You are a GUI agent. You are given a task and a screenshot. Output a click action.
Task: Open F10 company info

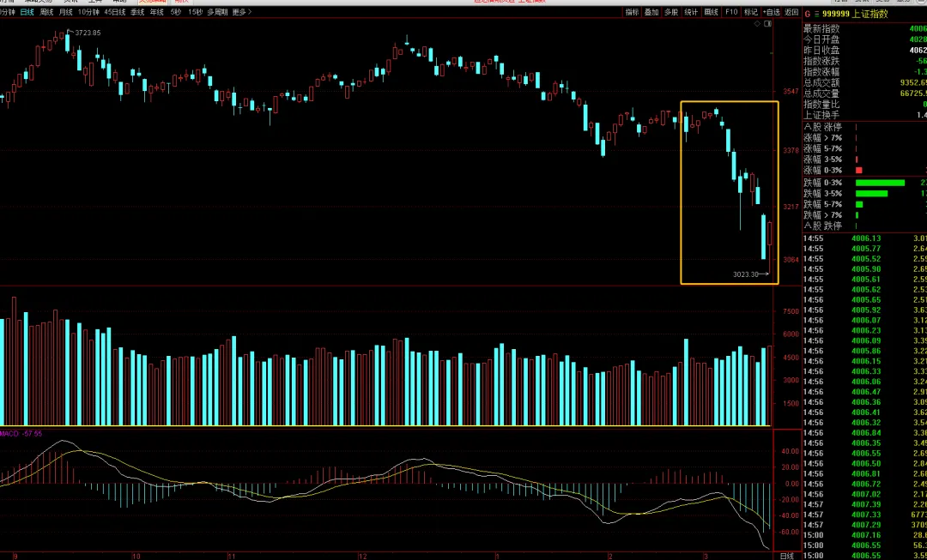(x=731, y=12)
